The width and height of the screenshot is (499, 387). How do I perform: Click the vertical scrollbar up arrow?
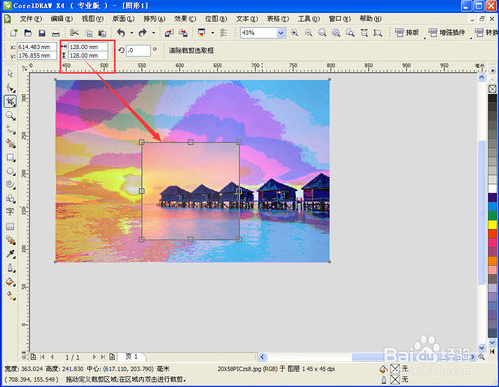coord(482,78)
